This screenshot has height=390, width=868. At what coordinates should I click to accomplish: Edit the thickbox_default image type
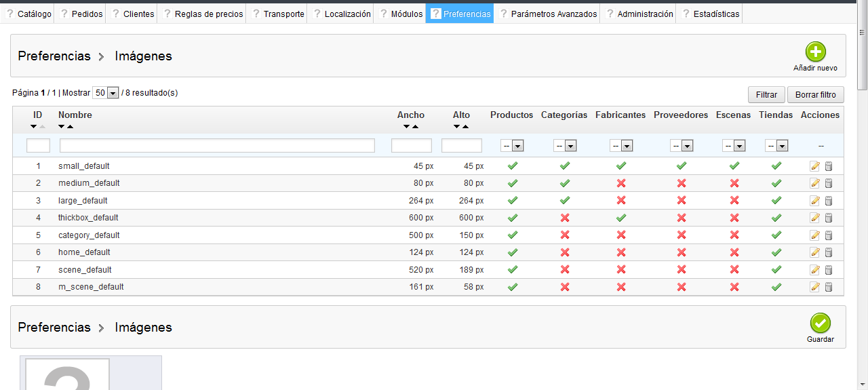click(x=815, y=218)
